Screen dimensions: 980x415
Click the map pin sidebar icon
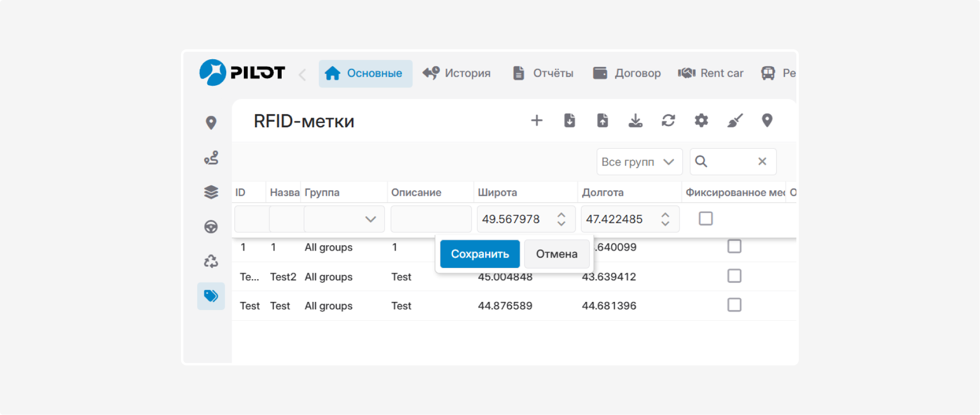pyautogui.click(x=211, y=123)
